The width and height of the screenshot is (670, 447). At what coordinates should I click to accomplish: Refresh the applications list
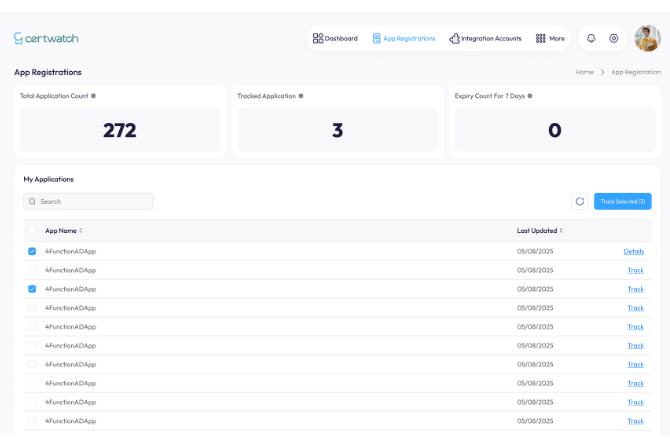click(580, 201)
